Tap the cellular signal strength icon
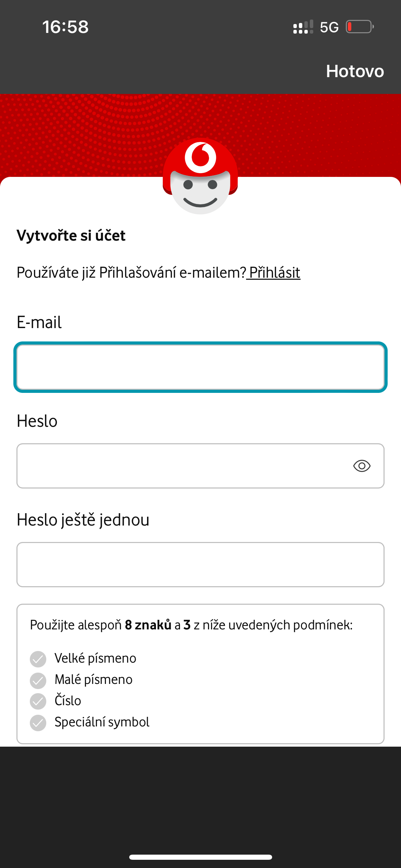The image size is (401, 868). pyautogui.click(x=303, y=27)
